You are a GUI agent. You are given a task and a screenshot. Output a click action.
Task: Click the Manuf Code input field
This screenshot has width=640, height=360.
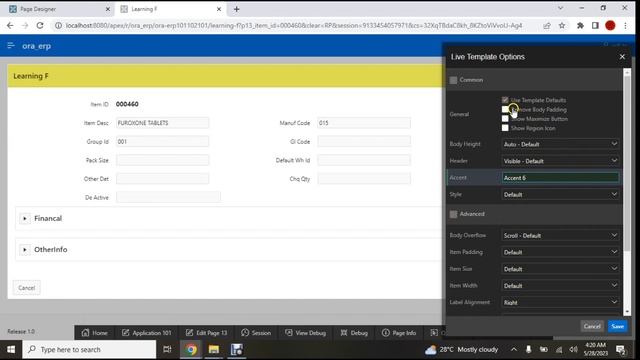click(x=364, y=123)
